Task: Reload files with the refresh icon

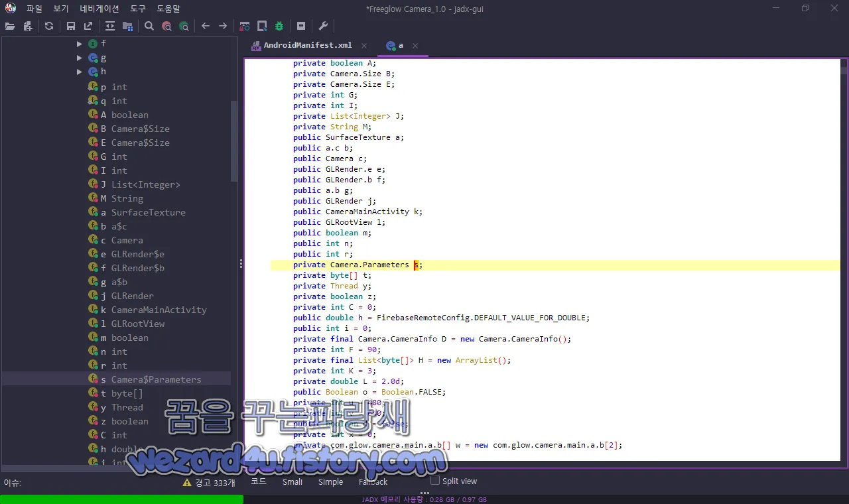Action: [49, 26]
